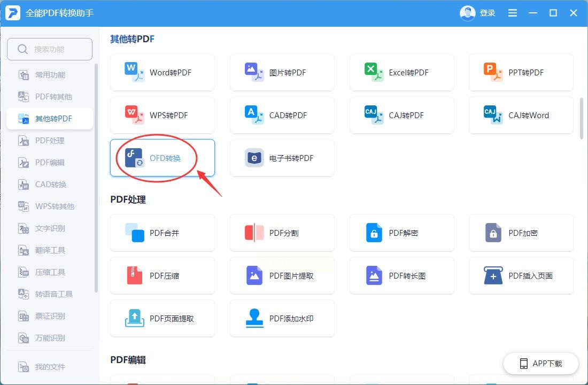Click the 其他转PDF section heading
The height and width of the screenshot is (385, 588).
coord(133,39)
